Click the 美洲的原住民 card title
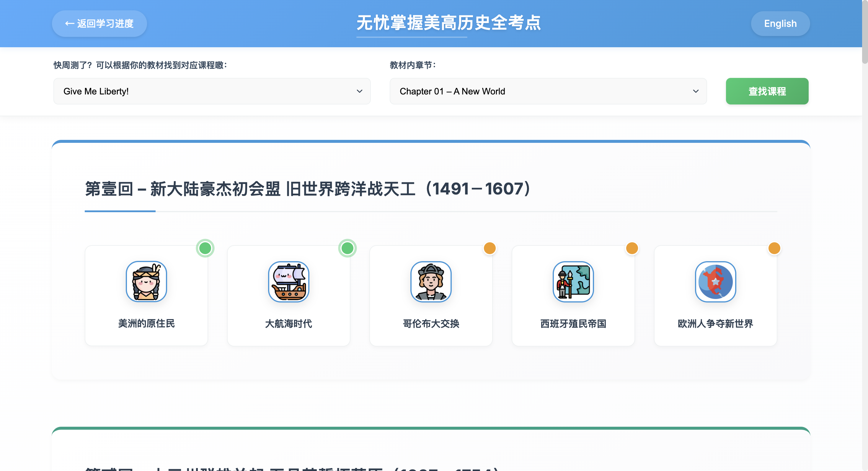The image size is (868, 471). pos(146,323)
